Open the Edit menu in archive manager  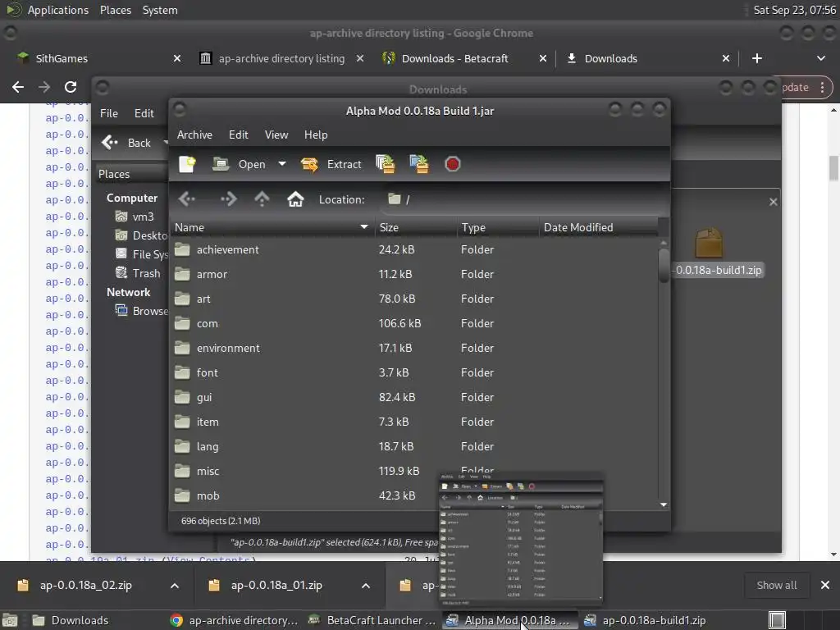[239, 135]
